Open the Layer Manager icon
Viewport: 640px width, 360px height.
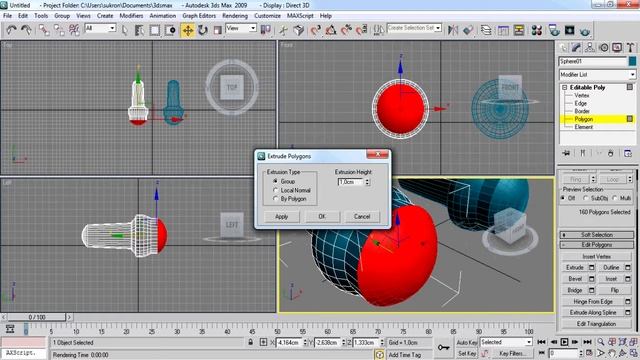pyautogui.click(x=486, y=30)
